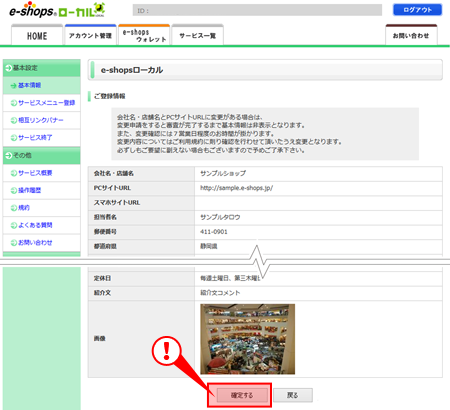Open 規約 in the sidebar
Screen dimensions: 450x410
click(x=24, y=208)
